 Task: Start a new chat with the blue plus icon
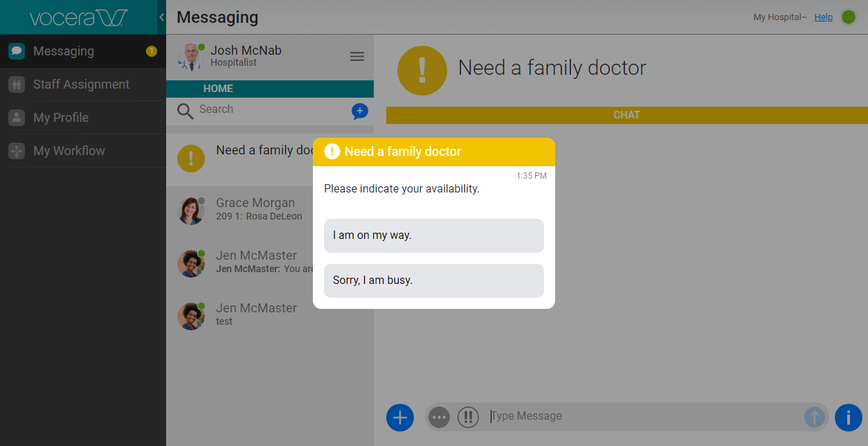(x=359, y=111)
